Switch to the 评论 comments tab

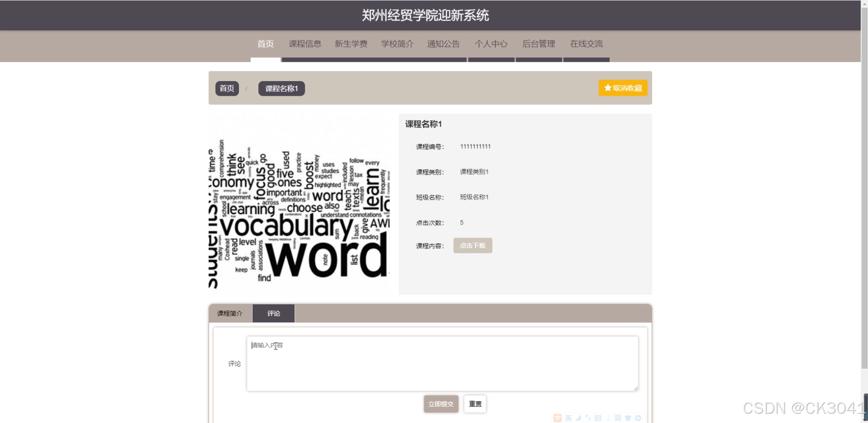tap(273, 313)
